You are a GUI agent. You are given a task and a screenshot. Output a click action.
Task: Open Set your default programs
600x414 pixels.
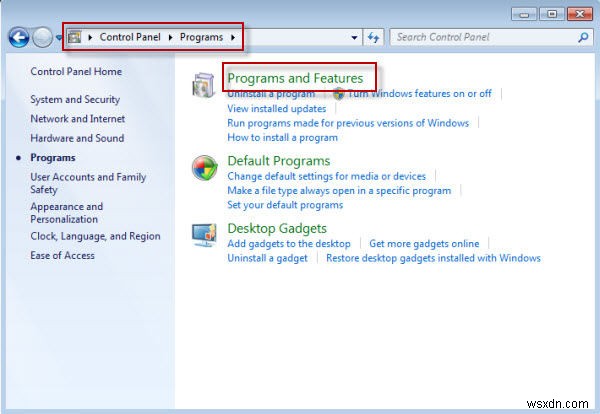[x=285, y=205]
